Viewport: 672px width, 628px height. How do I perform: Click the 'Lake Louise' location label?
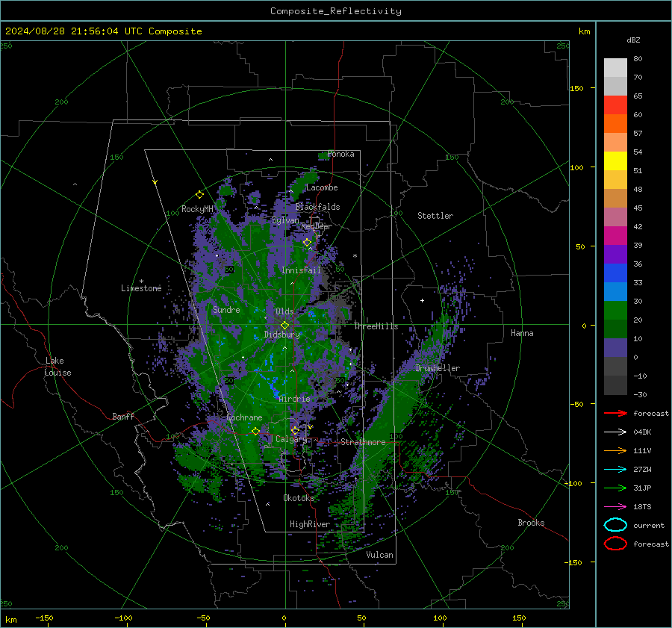(57, 367)
